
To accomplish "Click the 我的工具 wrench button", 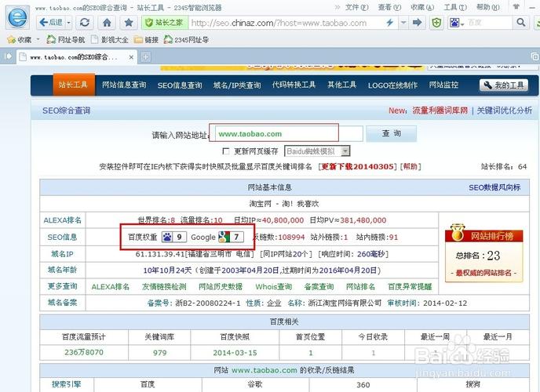I will coord(504,85).
